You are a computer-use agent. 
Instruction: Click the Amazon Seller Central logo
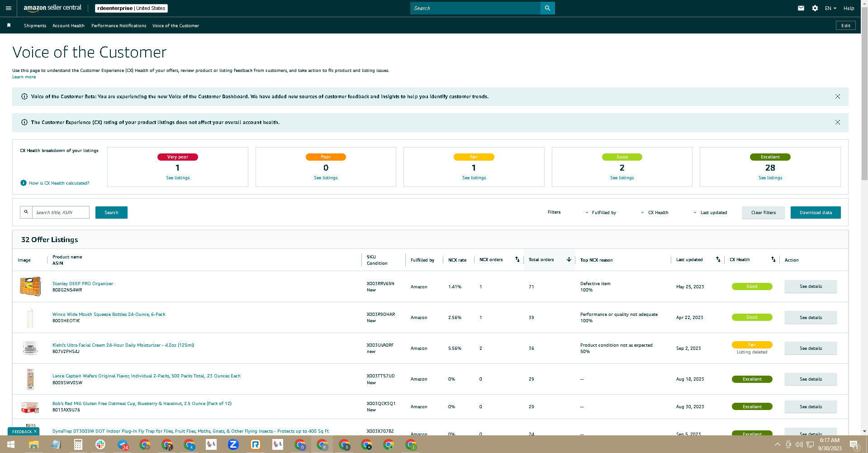pyautogui.click(x=52, y=8)
